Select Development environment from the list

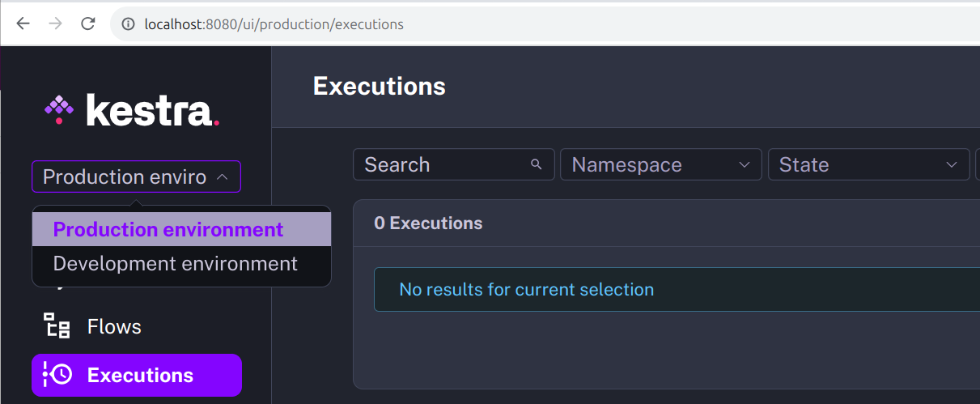(x=175, y=264)
